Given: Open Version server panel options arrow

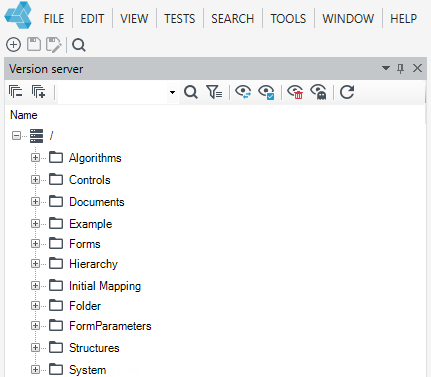Looking at the screenshot, I should [x=386, y=68].
